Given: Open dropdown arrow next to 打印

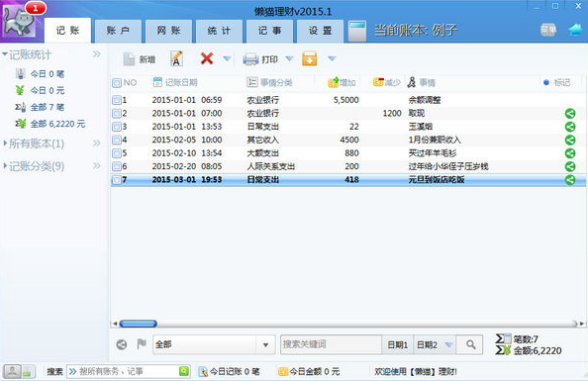Looking at the screenshot, I should pyautogui.click(x=289, y=58).
